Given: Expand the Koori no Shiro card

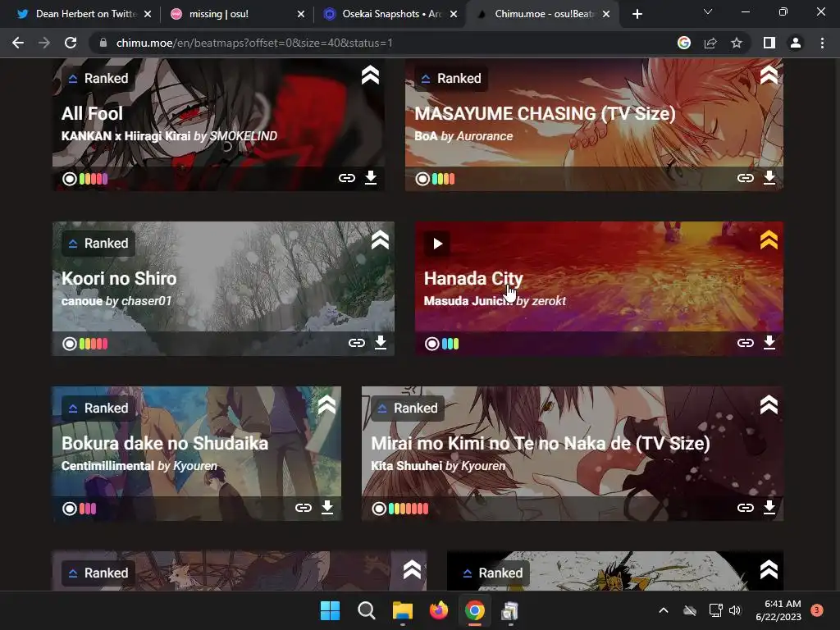Looking at the screenshot, I should click(x=380, y=240).
